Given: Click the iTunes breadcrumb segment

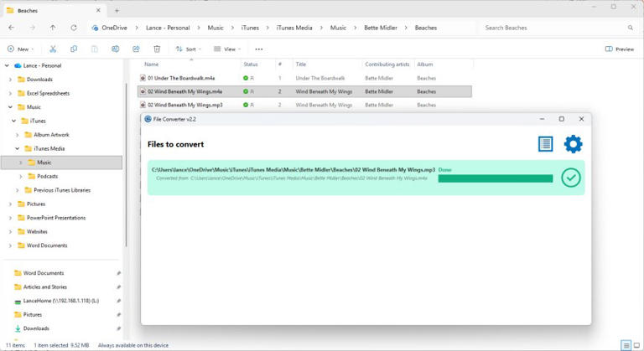Looking at the screenshot, I should 250,28.
